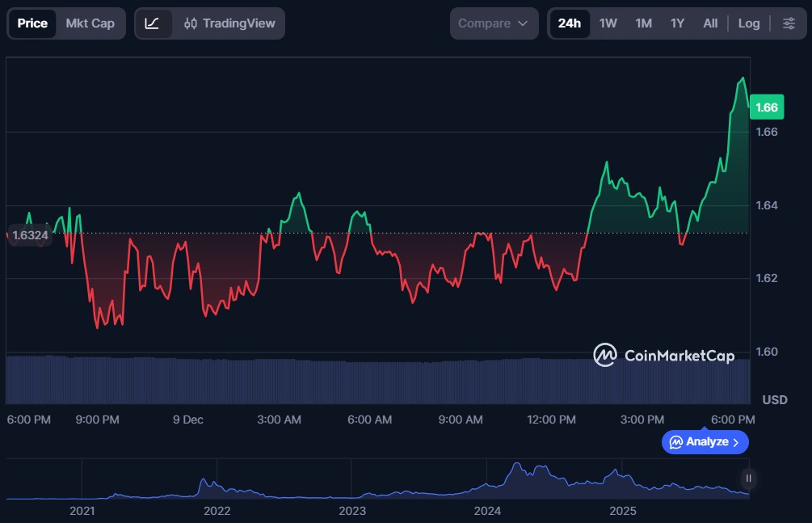
Task: Click 2024 peak in history navigator
Action: click(516, 469)
